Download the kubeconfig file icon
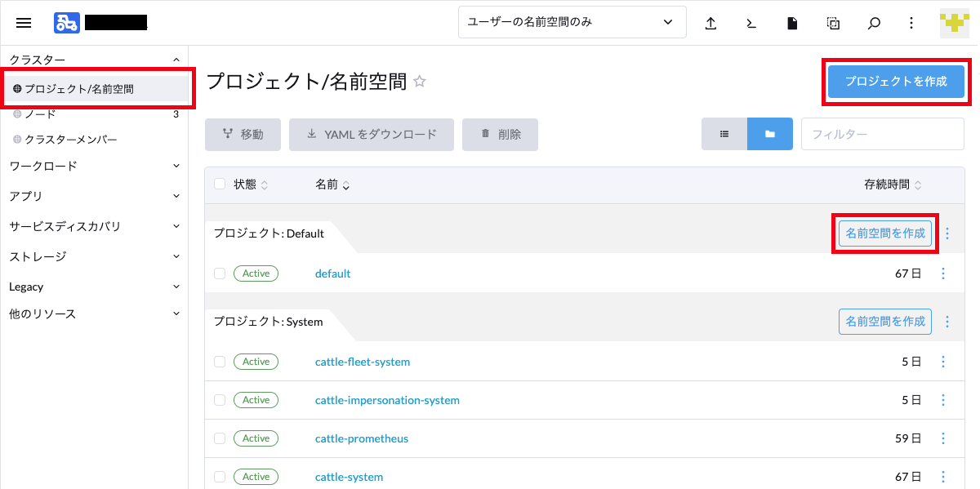The width and height of the screenshot is (980, 489). pos(791,23)
